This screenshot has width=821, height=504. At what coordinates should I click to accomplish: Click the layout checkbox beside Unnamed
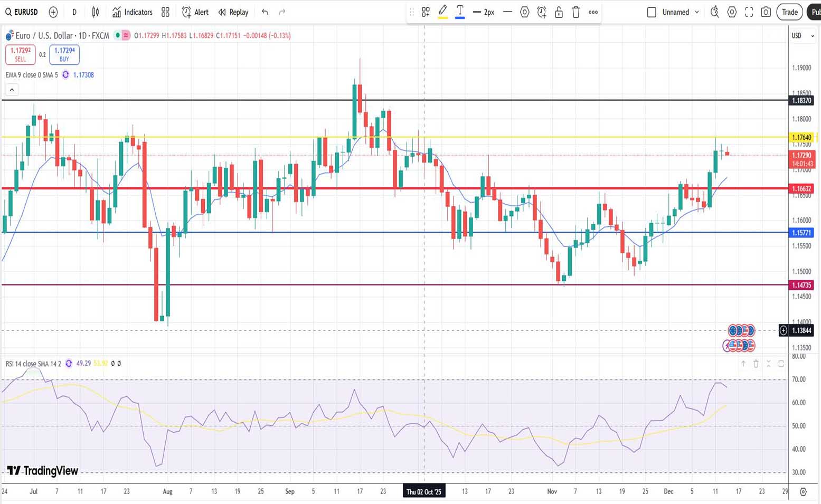tap(652, 12)
